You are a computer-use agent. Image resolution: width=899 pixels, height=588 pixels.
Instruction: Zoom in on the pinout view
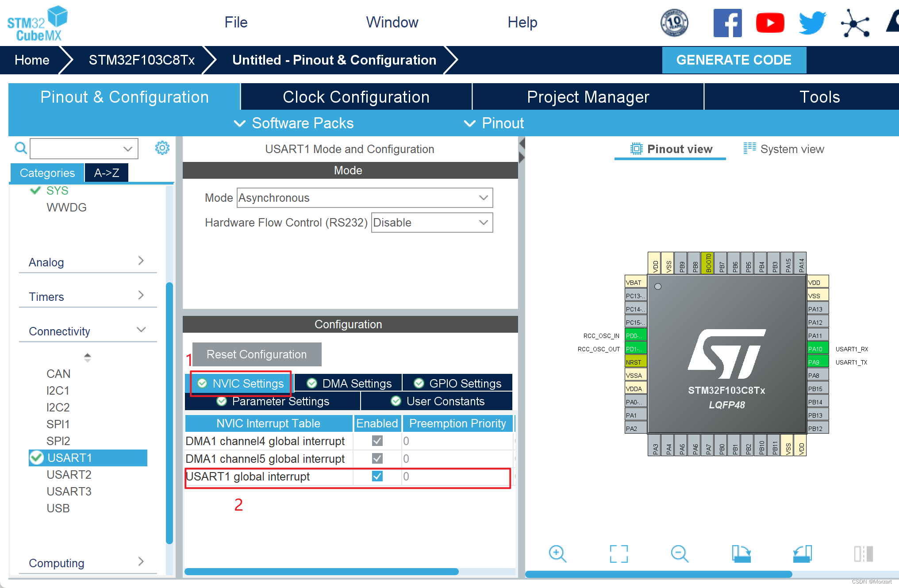pyautogui.click(x=557, y=553)
